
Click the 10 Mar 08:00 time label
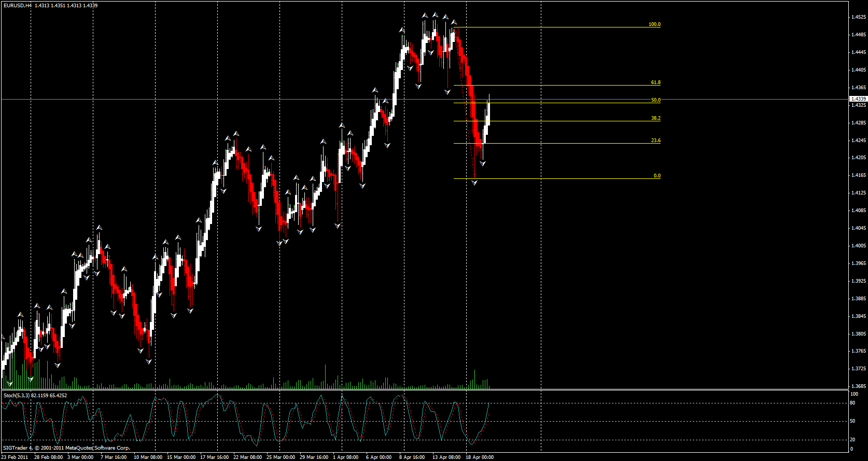pyautogui.click(x=148, y=457)
